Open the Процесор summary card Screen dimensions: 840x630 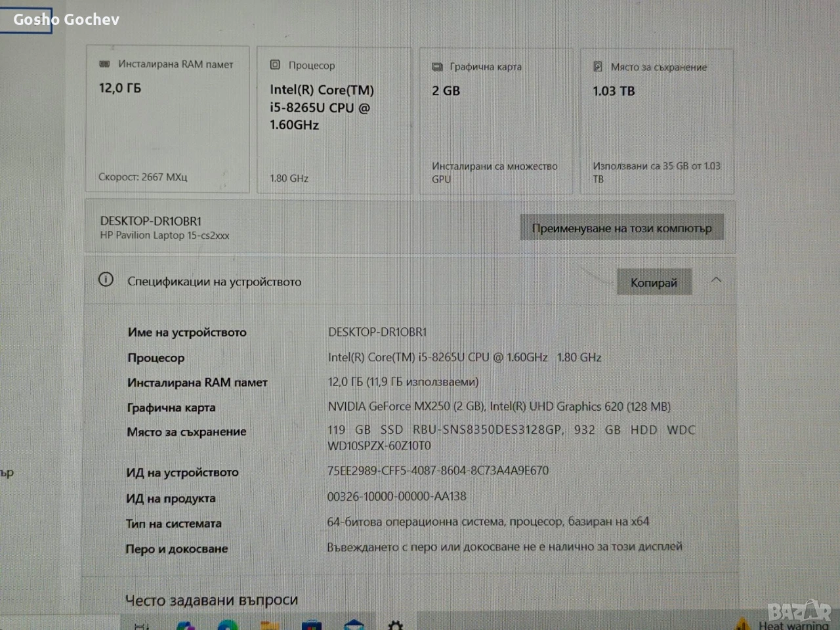pyautogui.click(x=334, y=120)
